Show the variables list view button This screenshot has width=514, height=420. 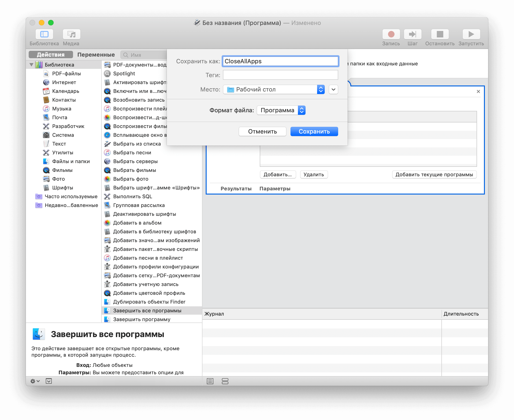225,381
